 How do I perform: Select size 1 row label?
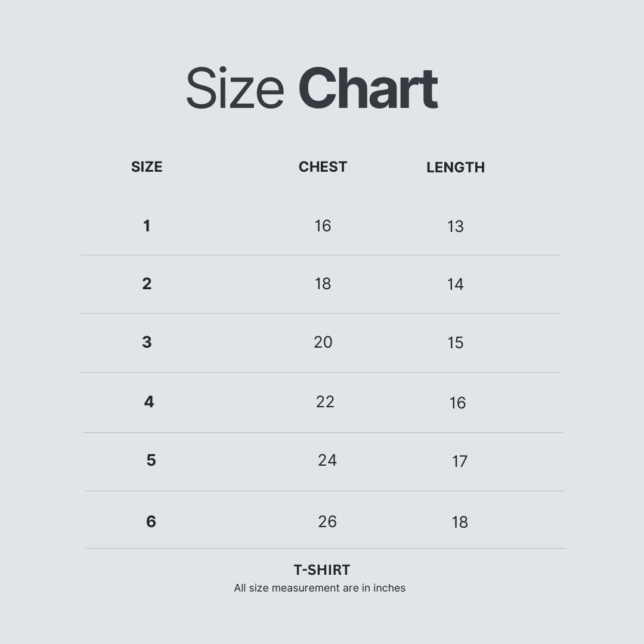tap(147, 226)
